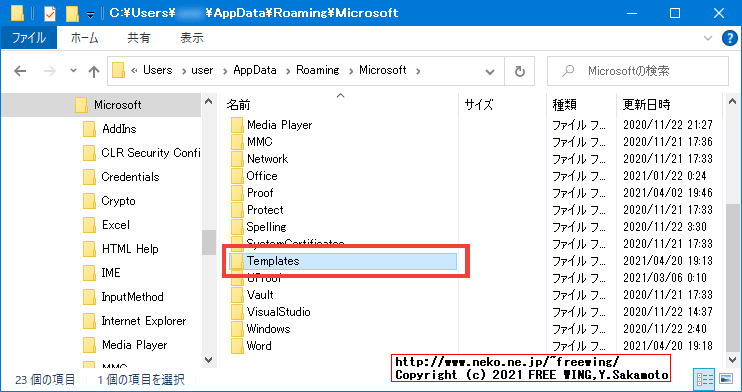
Task: Select IME folder icon in navigation tree
Action: 89,273
